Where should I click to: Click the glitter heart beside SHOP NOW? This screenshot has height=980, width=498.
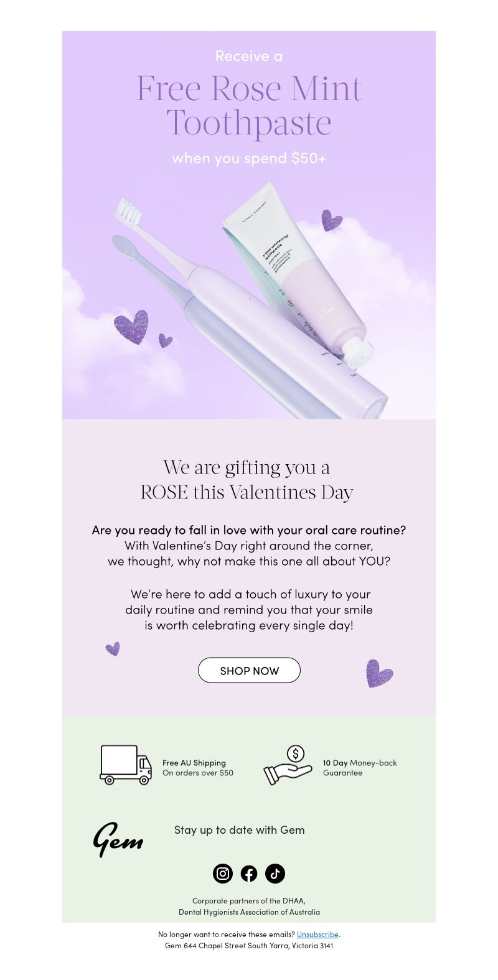point(379,673)
